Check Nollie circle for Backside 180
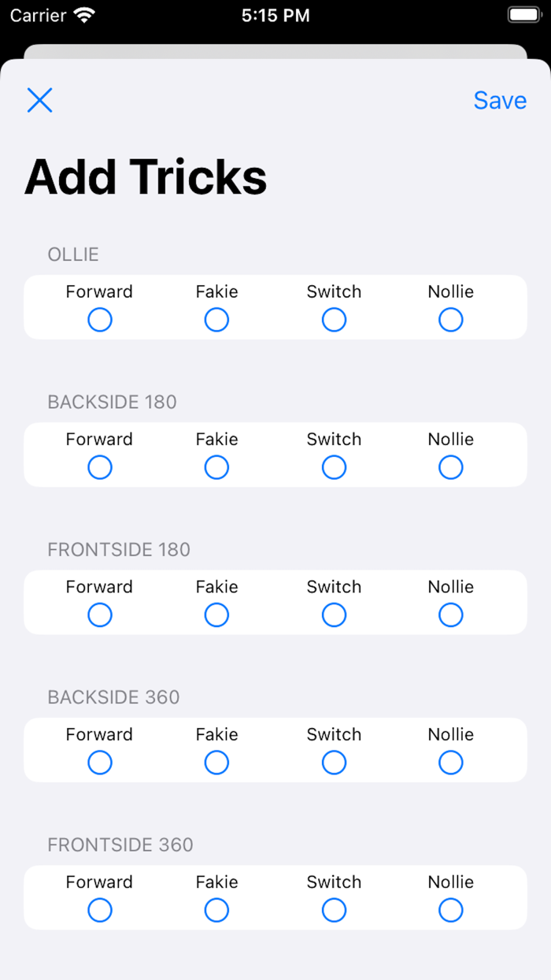551x980 pixels. point(451,467)
